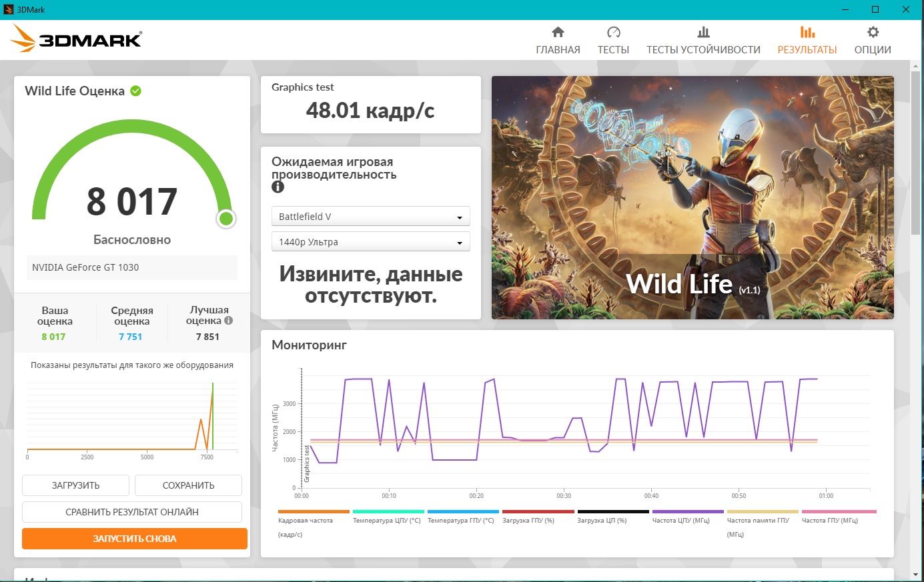
Task: Click the green score gauge indicator dot
Action: [x=226, y=218]
